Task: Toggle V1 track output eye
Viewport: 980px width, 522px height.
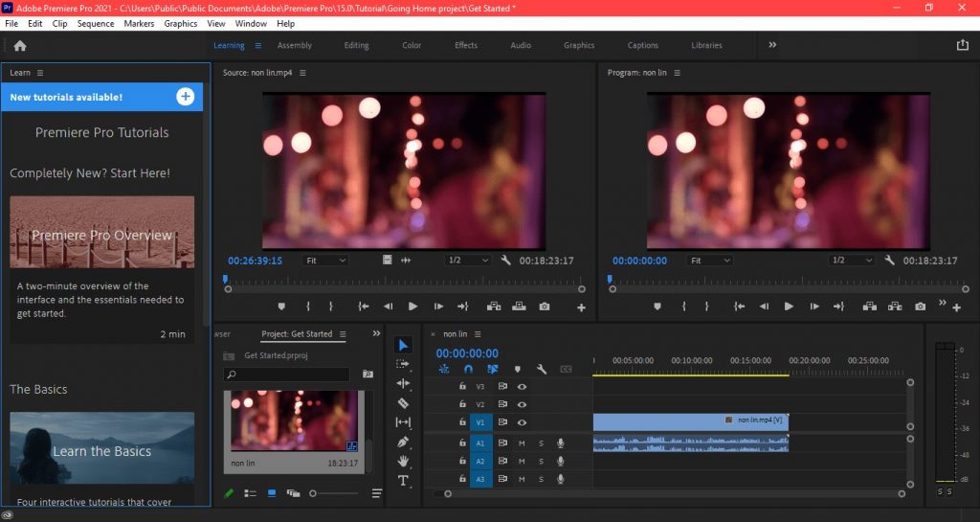Action: (x=522, y=422)
